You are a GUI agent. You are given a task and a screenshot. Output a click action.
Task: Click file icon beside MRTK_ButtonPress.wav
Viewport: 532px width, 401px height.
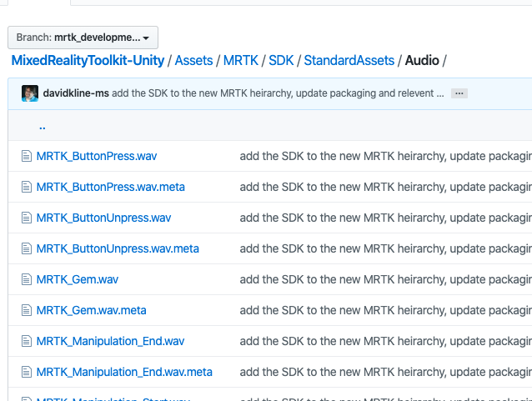click(26, 156)
